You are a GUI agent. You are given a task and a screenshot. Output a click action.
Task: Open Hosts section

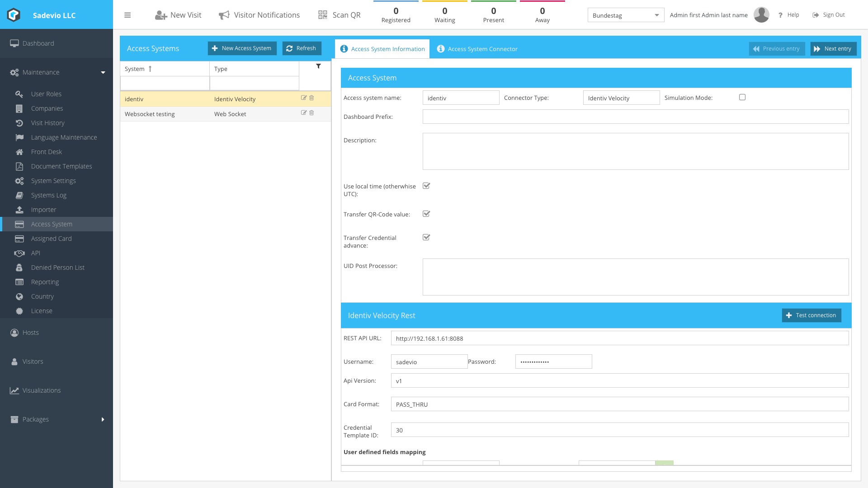[x=57, y=333]
